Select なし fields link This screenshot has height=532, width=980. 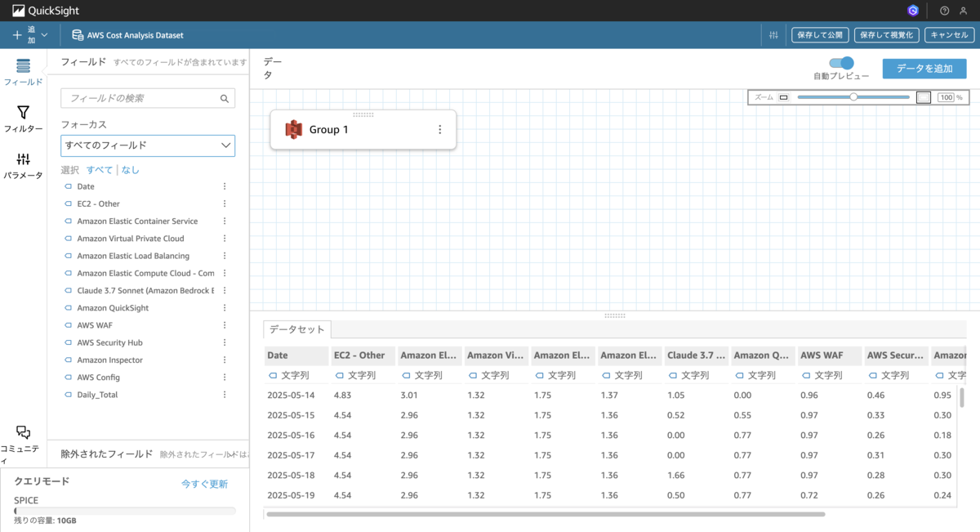tap(131, 170)
